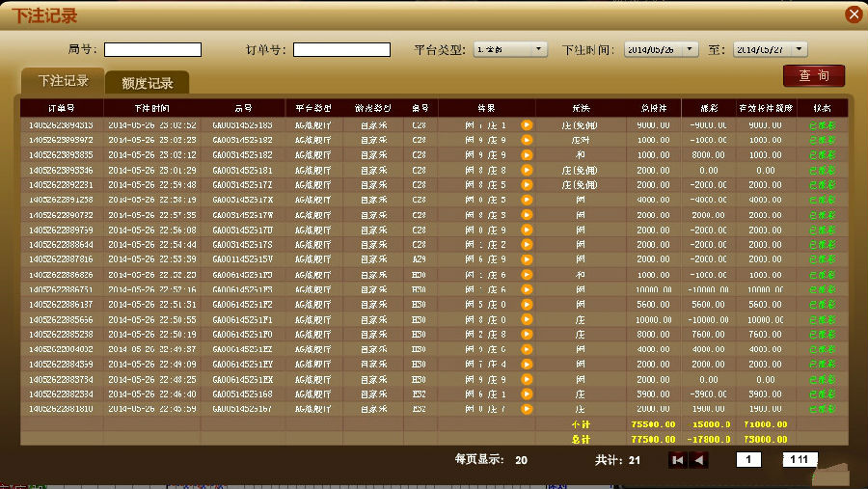Select grand total value 77500.00
868x489 pixels.
[653, 439]
